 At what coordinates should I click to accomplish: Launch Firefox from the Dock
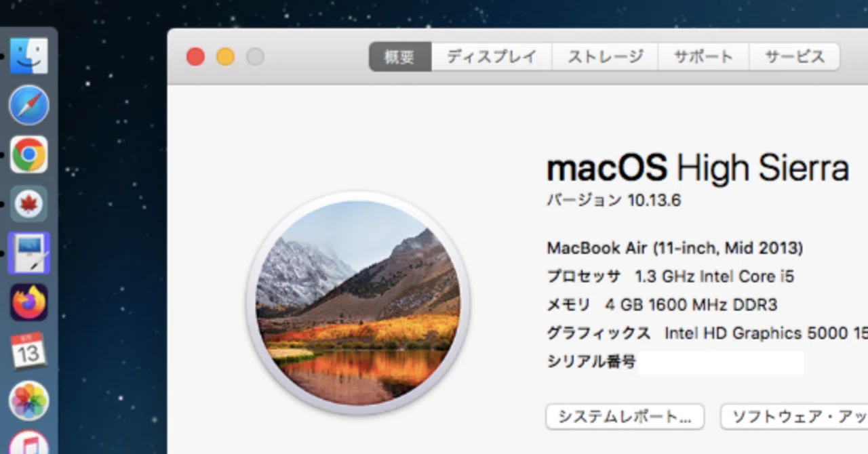(x=28, y=302)
